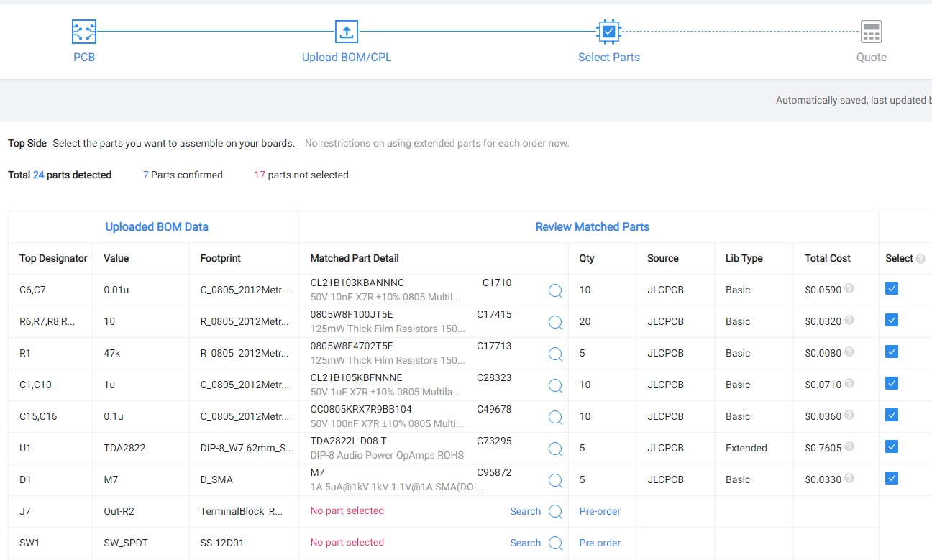Screen dimensions: 932x560
Task: Click help icon next to $0.0080 cost
Action: (x=849, y=352)
